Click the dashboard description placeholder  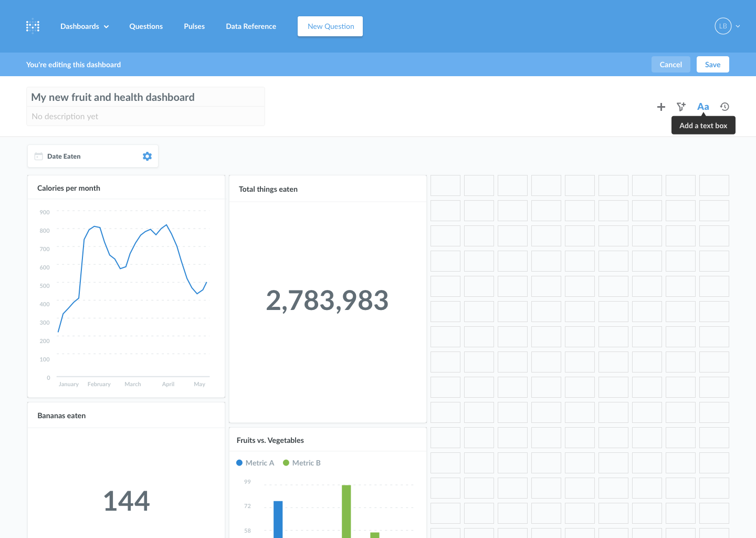[65, 116]
